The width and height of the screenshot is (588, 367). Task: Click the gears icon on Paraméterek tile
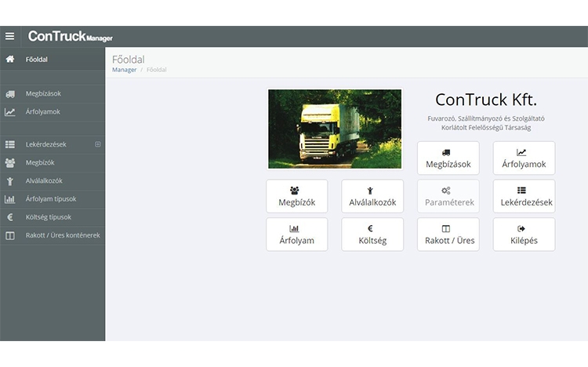pos(446,191)
